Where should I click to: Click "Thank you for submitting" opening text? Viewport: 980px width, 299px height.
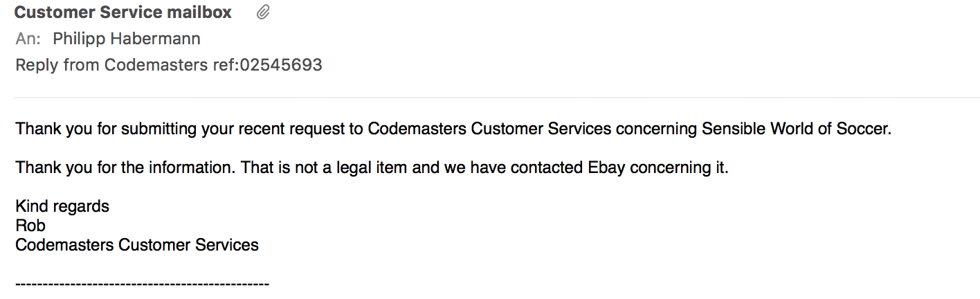point(97,129)
